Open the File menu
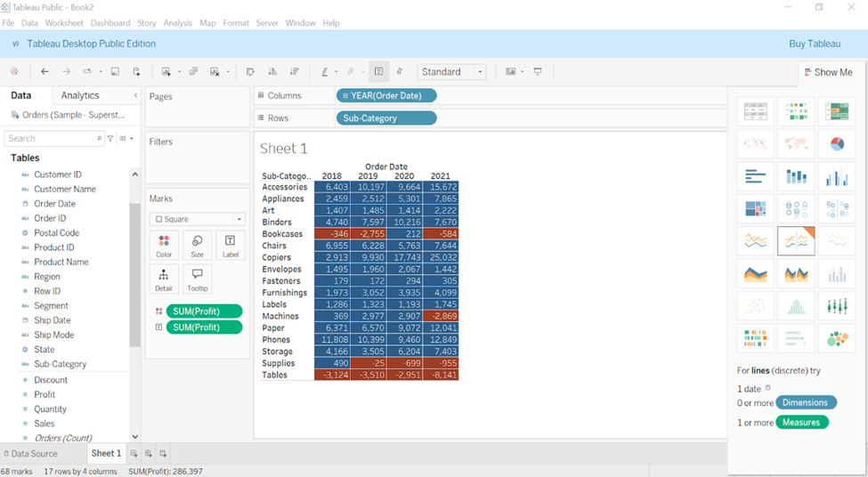Screen dimensions: 868x477 [8, 22]
